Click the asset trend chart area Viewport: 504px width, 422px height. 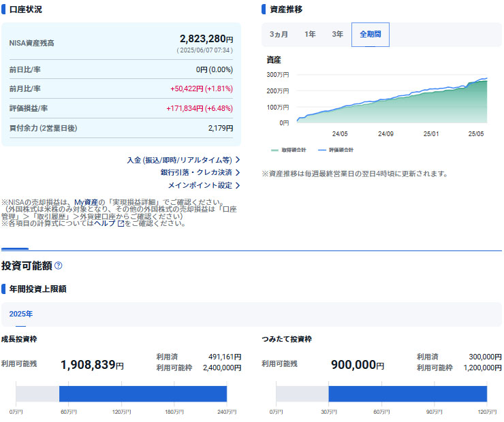pyautogui.click(x=392, y=99)
